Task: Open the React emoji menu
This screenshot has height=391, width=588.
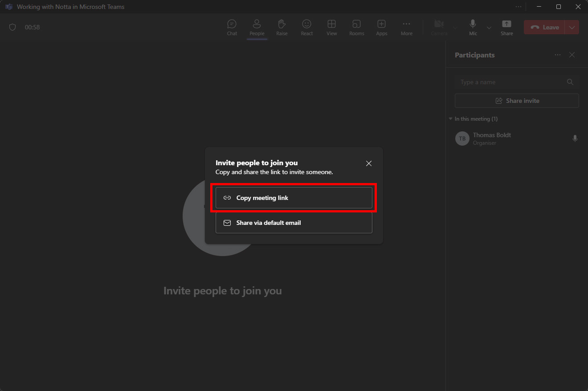Action: [307, 28]
